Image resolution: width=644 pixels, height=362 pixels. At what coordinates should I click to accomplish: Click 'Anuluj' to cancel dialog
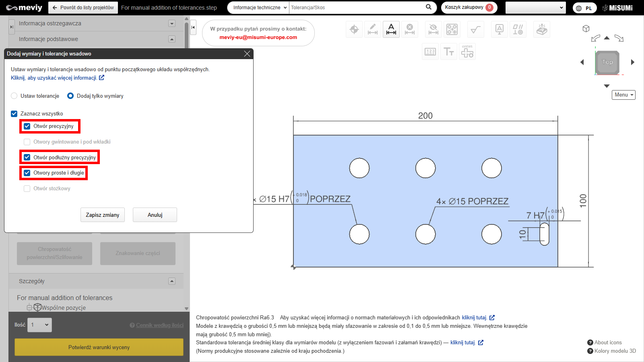[x=155, y=215]
